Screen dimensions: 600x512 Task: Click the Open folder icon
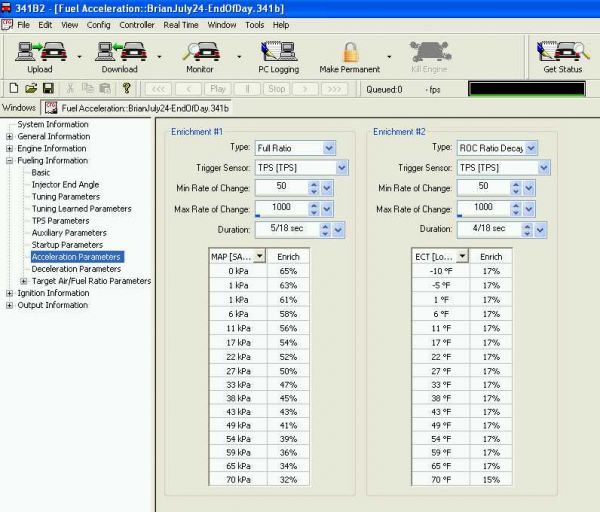(x=32, y=89)
